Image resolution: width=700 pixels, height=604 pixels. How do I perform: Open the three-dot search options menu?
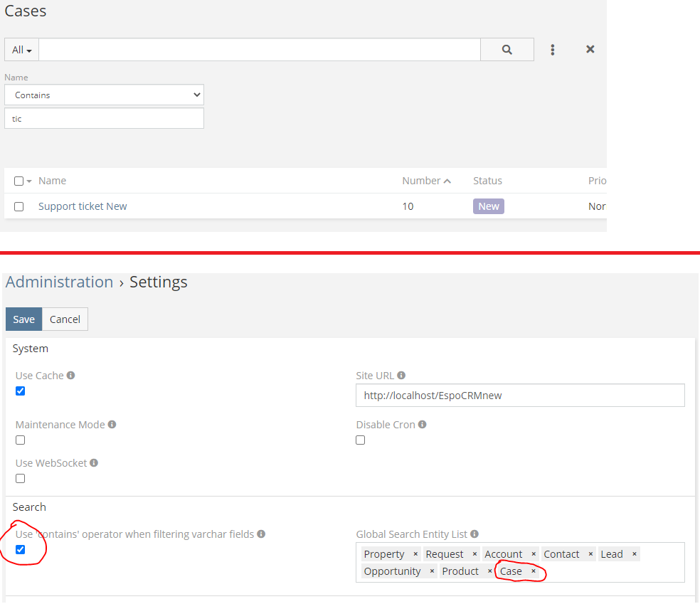click(x=552, y=50)
